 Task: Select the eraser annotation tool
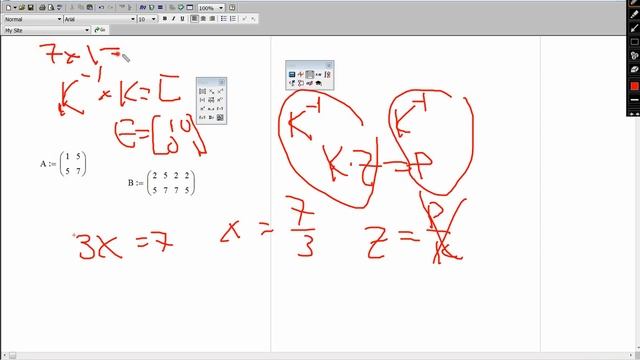634,69
